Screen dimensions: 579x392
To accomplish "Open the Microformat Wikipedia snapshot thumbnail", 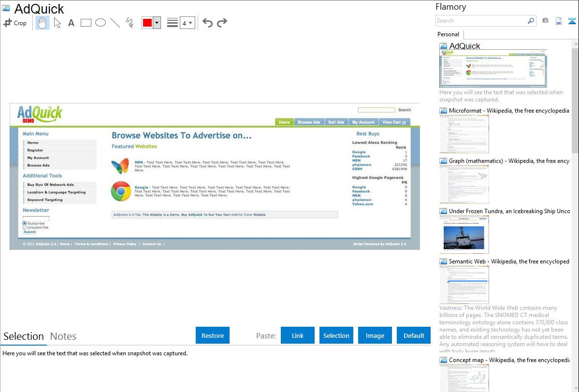I will tap(464, 134).
